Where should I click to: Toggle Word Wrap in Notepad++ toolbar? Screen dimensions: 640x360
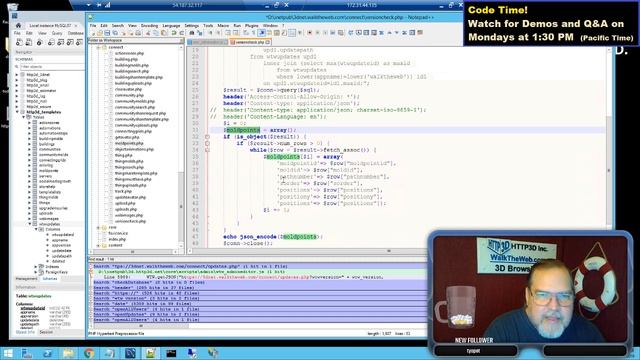pyautogui.click(x=246, y=33)
